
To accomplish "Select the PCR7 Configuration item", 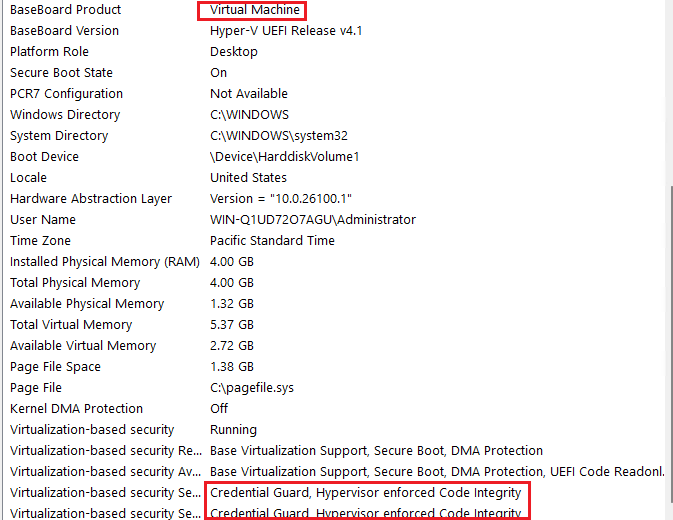I will [x=66, y=94].
